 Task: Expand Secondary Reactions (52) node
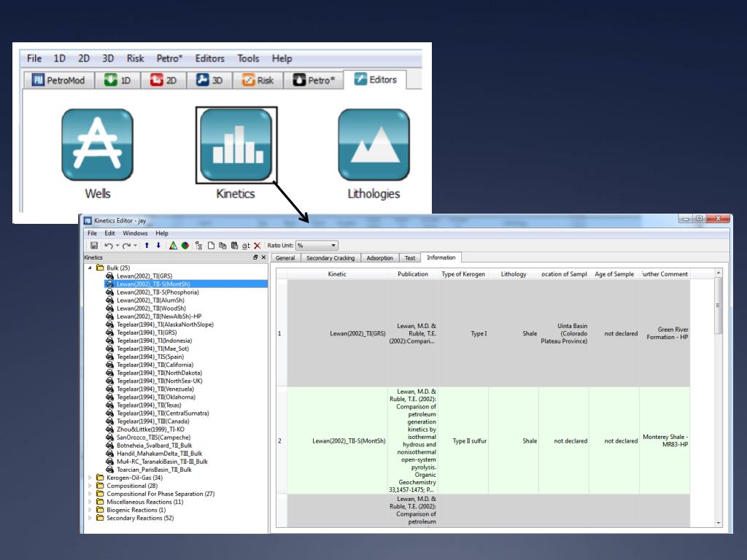[90, 518]
